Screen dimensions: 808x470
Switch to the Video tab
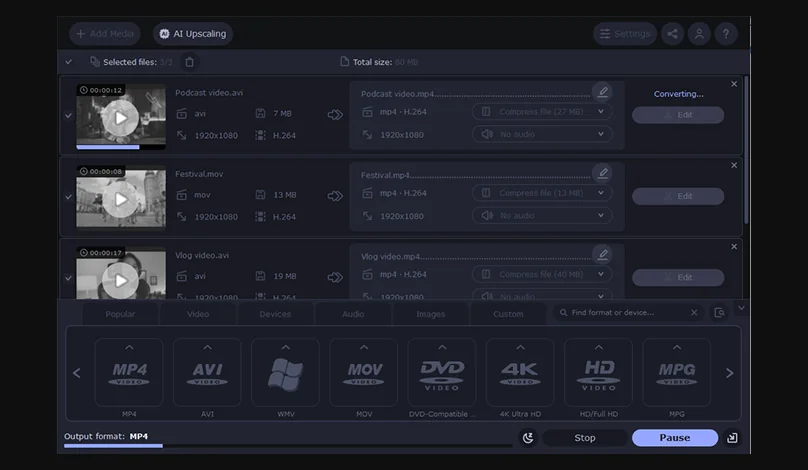[198, 314]
